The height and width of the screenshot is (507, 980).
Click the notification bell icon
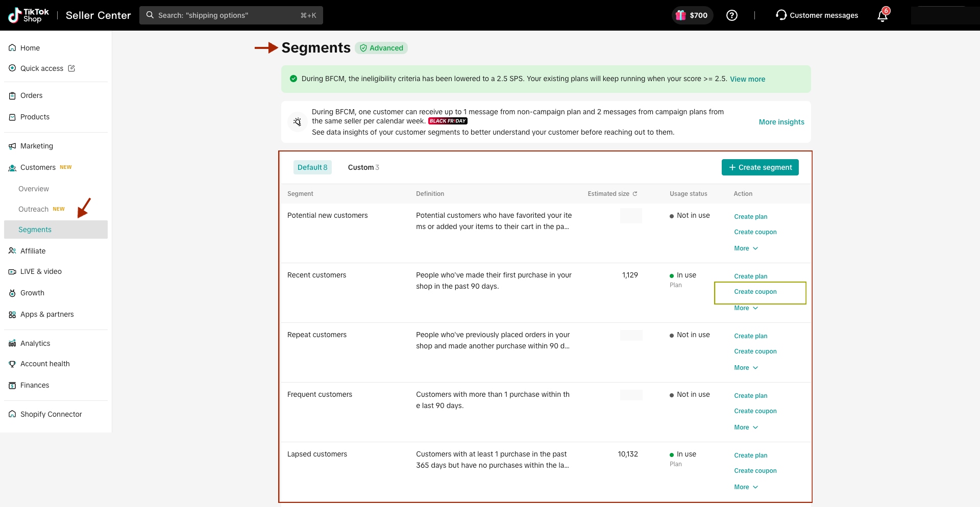[882, 16]
